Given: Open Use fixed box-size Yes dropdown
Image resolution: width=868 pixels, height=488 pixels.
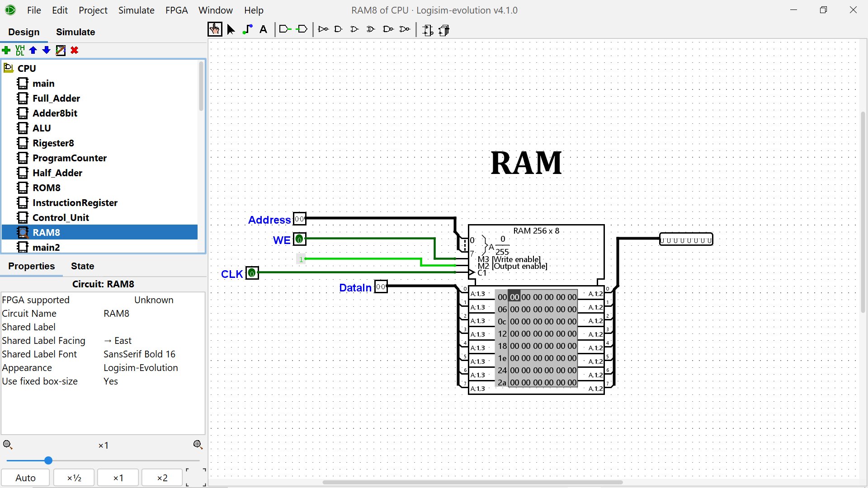Looking at the screenshot, I should (153, 381).
